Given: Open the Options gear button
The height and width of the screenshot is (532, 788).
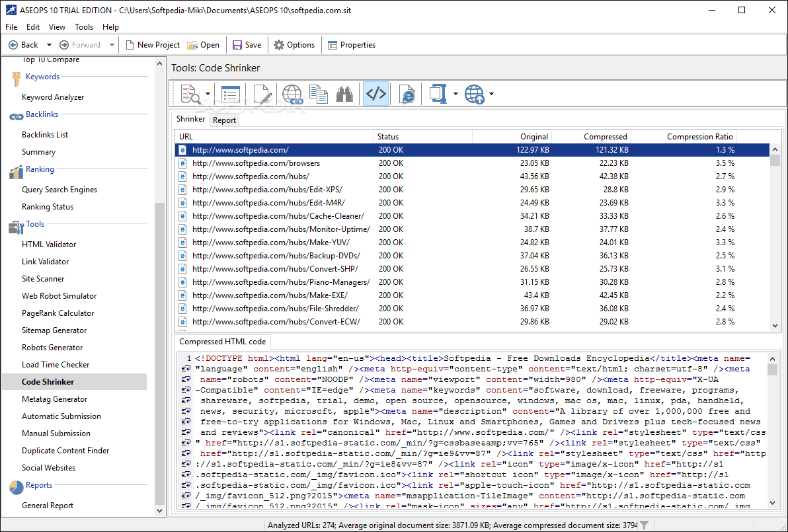Looking at the screenshot, I should pyautogui.click(x=294, y=45).
